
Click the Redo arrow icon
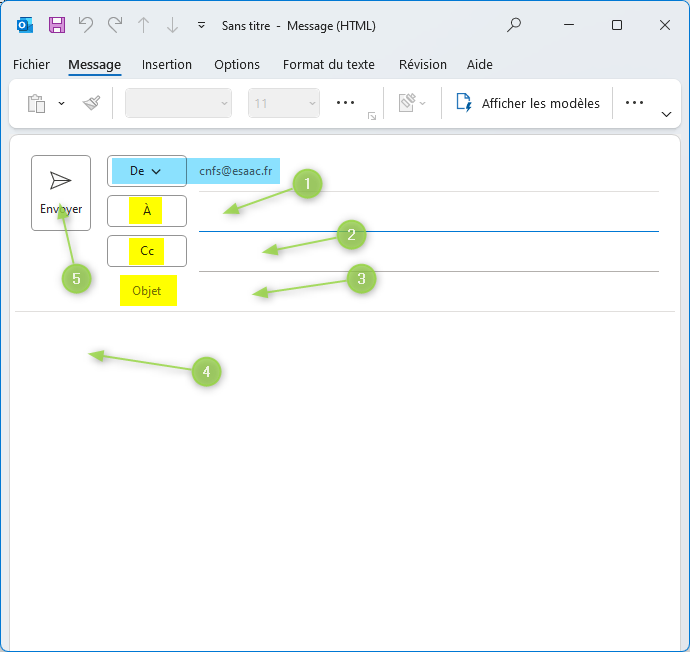[x=115, y=25]
